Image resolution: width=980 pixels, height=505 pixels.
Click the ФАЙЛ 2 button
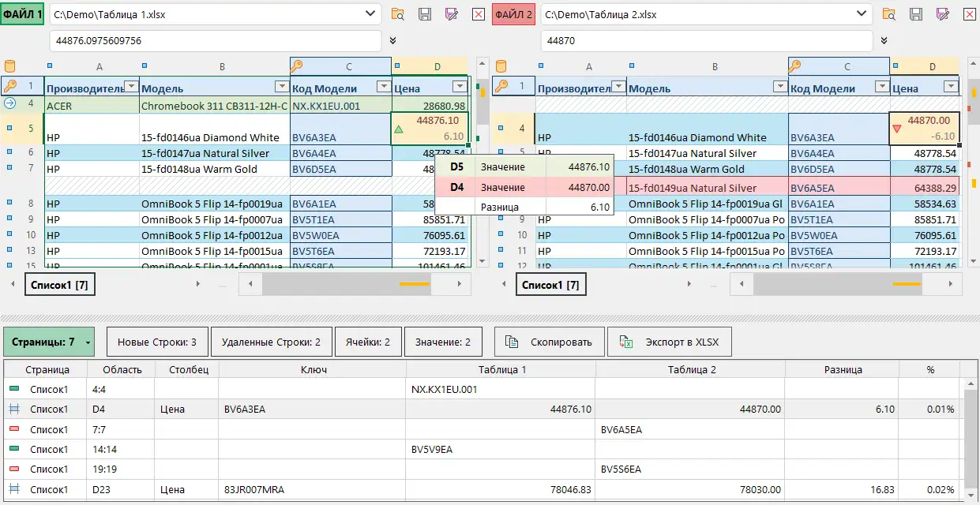[x=513, y=14]
